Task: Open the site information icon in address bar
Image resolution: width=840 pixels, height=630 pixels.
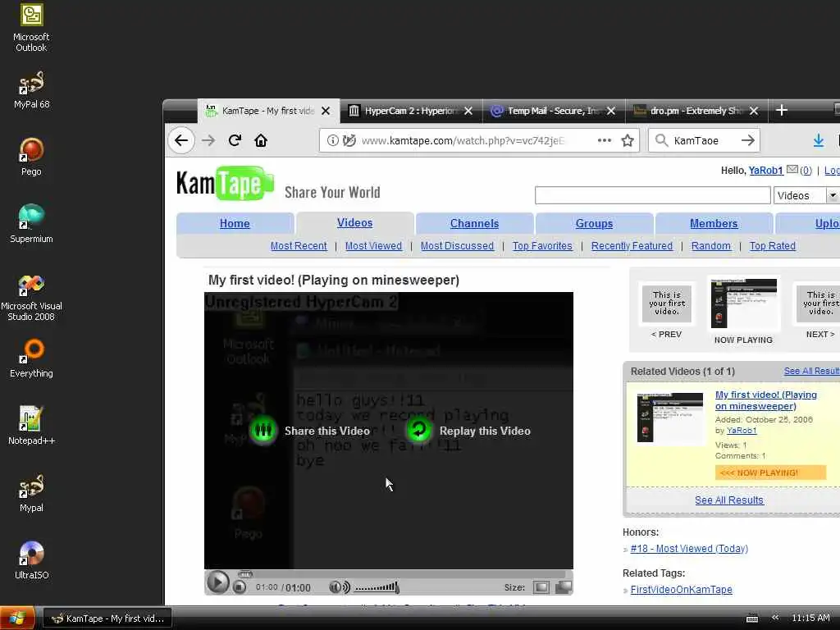Action: pos(333,140)
